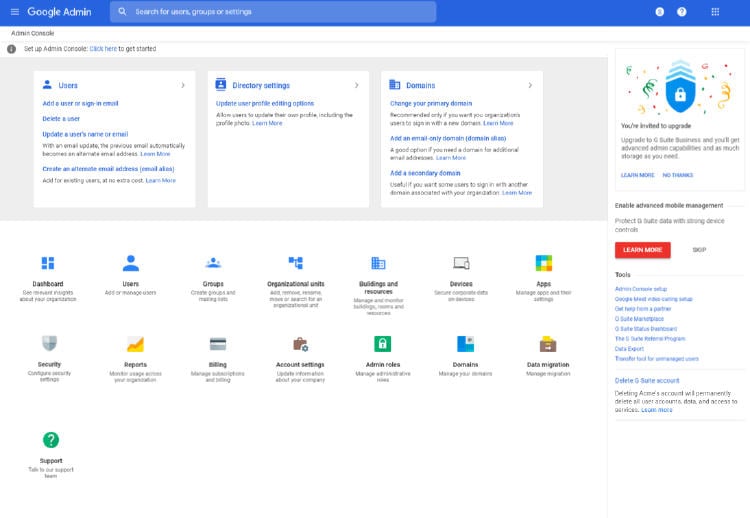Open Buildings and resources icon

(x=378, y=263)
